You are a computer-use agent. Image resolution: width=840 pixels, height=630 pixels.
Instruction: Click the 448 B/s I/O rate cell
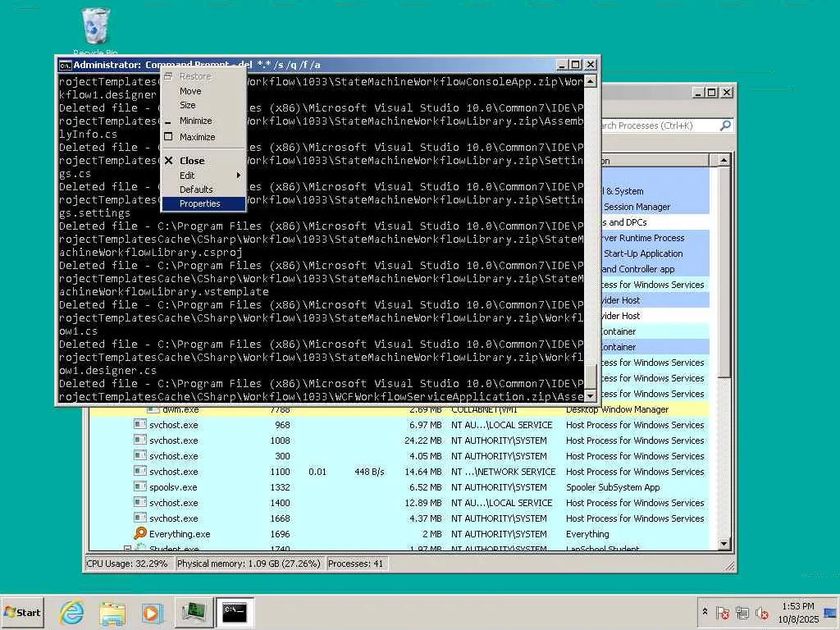[369, 472]
